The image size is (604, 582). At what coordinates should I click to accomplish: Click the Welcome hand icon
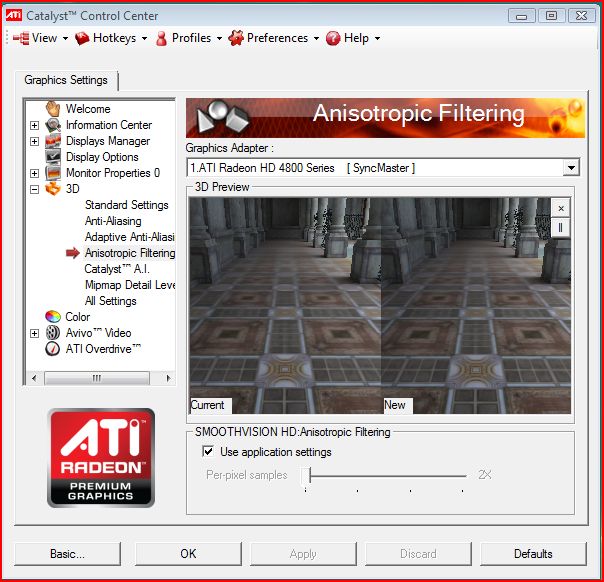point(53,109)
